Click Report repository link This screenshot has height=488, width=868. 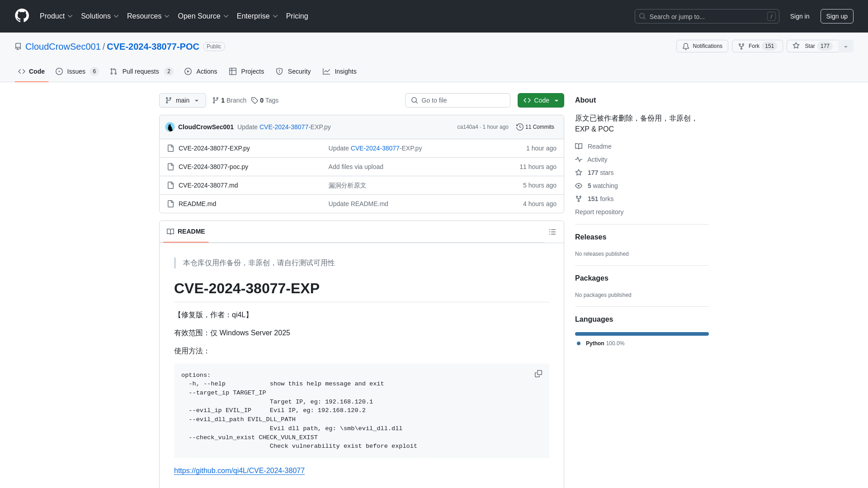click(599, 212)
